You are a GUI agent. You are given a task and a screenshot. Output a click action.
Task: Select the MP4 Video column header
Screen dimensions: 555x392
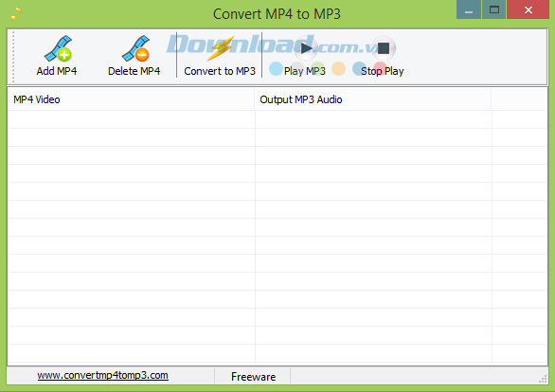coord(131,99)
